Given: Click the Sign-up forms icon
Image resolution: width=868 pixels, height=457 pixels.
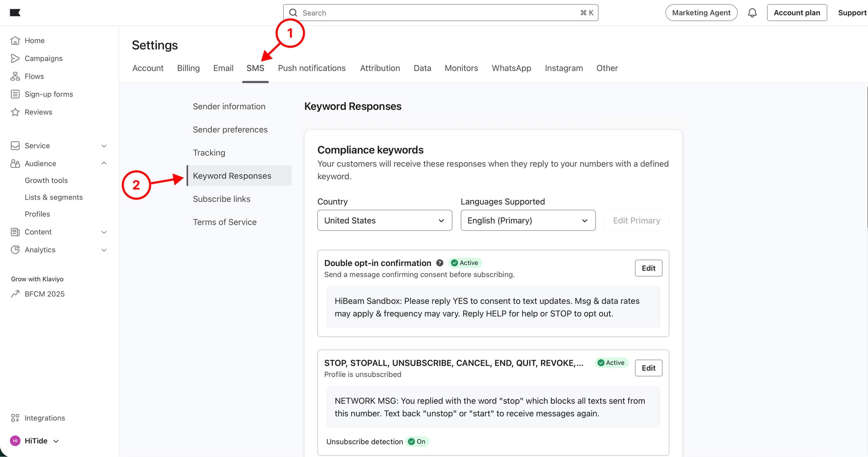Looking at the screenshot, I should 15,94.
